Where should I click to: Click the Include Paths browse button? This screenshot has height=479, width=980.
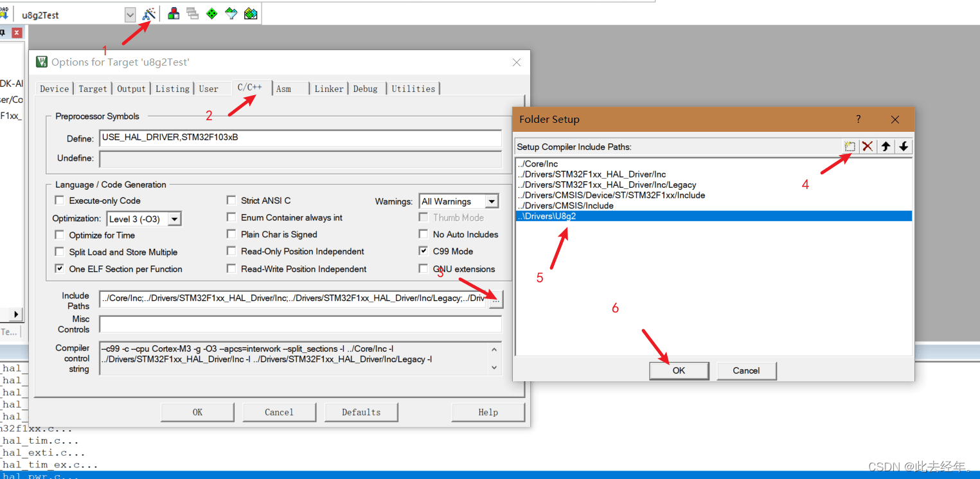495,299
